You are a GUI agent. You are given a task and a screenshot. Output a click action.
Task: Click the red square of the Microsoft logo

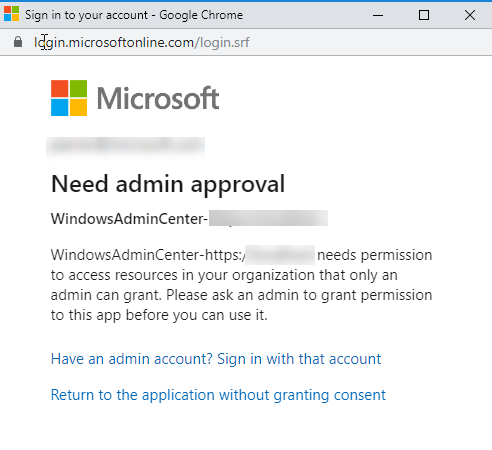click(x=59, y=88)
